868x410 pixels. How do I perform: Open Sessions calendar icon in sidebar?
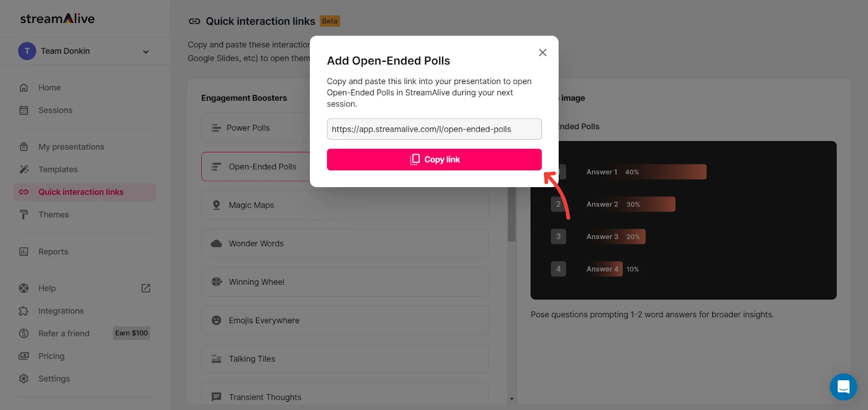pyautogui.click(x=24, y=110)
